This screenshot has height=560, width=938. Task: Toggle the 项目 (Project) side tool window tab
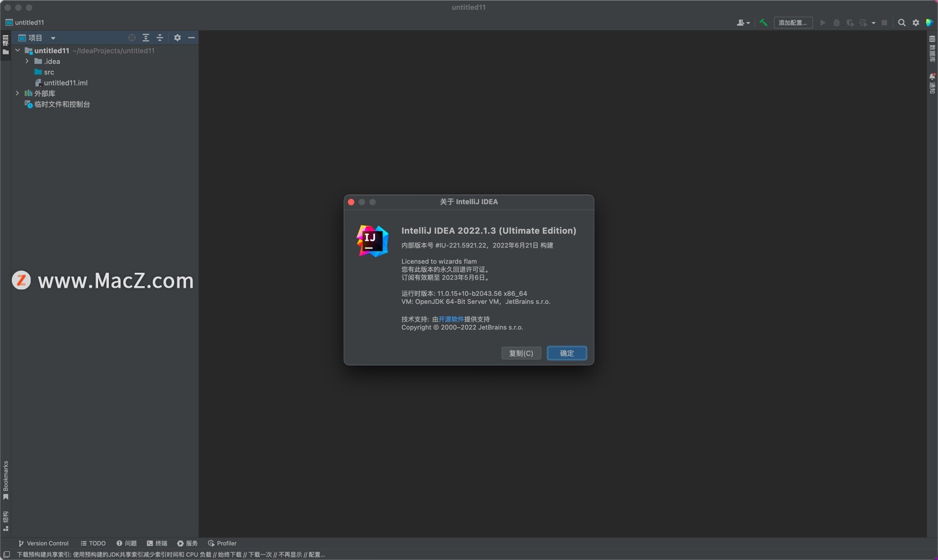click(x=6, y=45)
